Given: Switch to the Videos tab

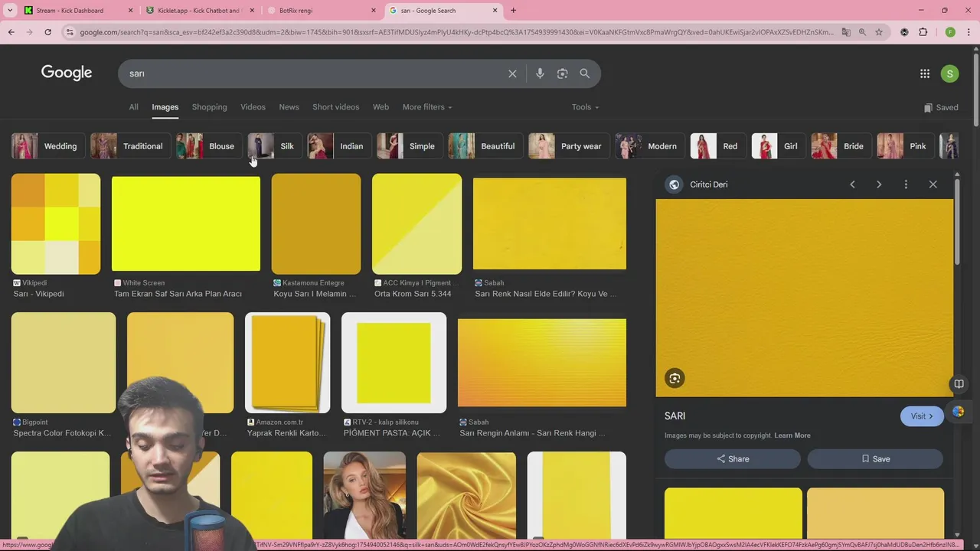Looking at the screenshot, I should (x=253, y=107).
